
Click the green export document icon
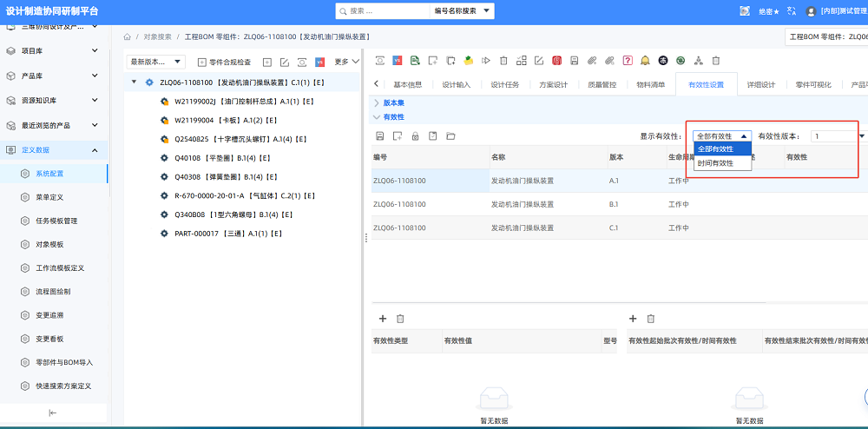(x=415, y=60)
